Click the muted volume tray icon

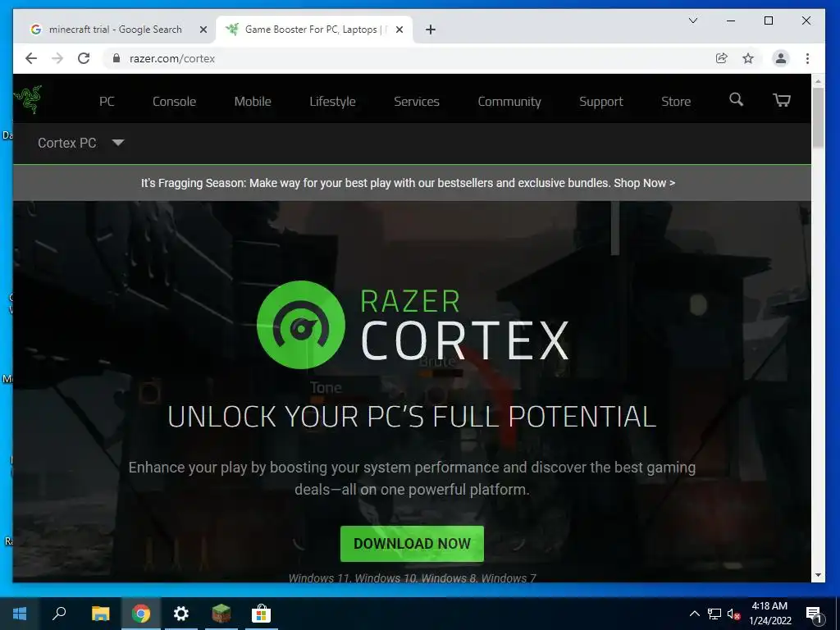tap(733, 614)
